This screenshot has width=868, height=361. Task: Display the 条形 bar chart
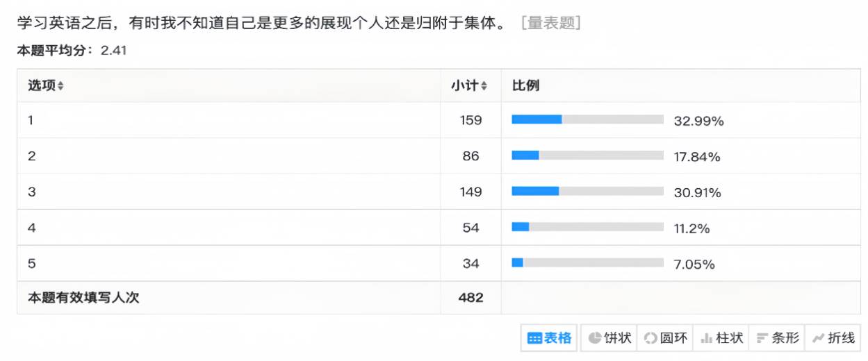click(778, 338)
